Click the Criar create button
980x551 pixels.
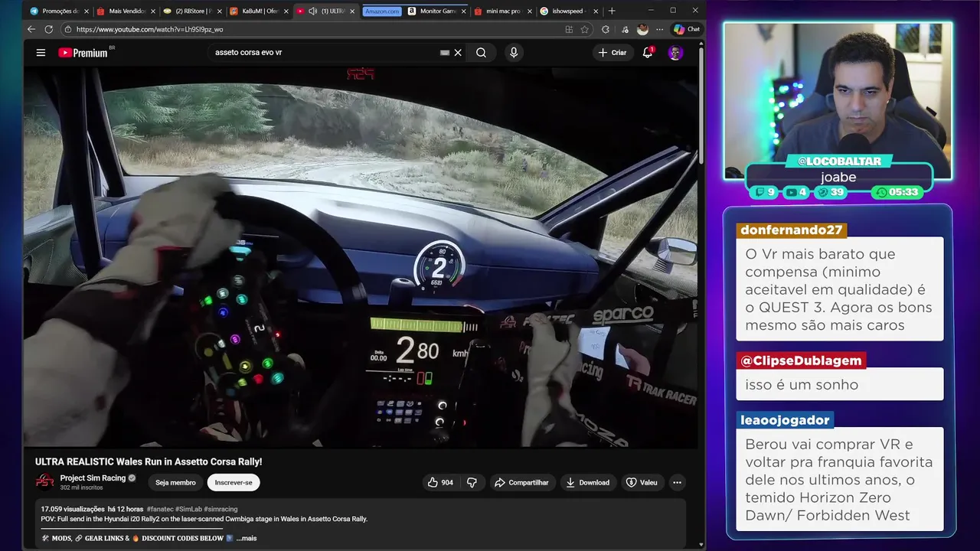612,53
